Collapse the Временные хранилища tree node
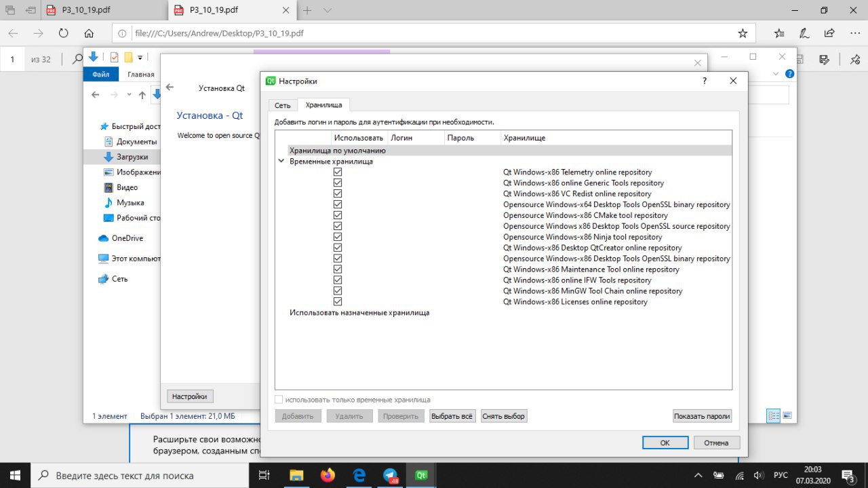Image resolution: width=868 pixels, height=488 pixels. click(281, 162)
